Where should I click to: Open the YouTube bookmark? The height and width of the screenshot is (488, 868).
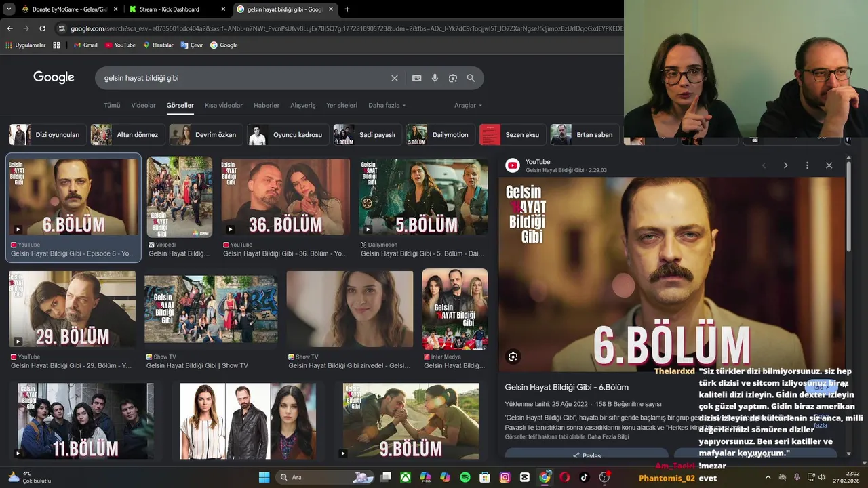(x=120, y=45)
